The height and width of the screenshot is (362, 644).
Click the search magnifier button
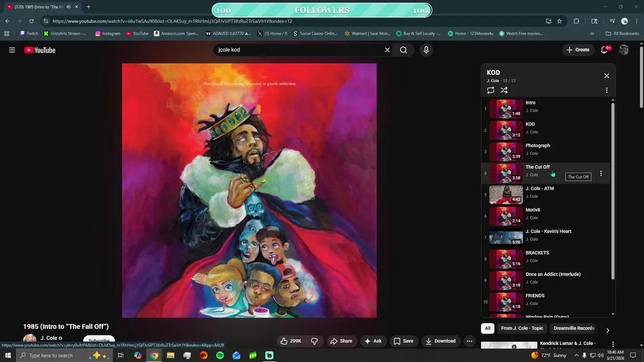point(404,50)
